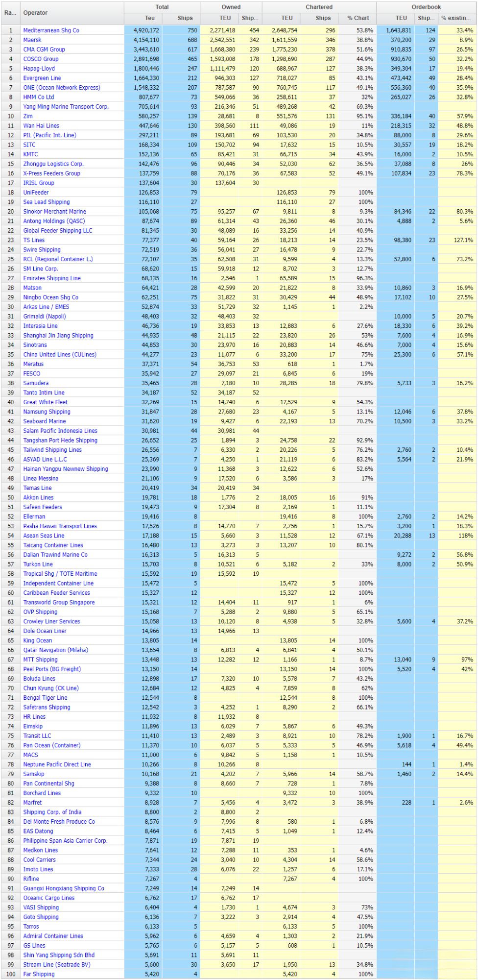Click Grimaldi (Napoli) operator link
The height and width of the screenshot is (980, 478).
coord(45,317)
